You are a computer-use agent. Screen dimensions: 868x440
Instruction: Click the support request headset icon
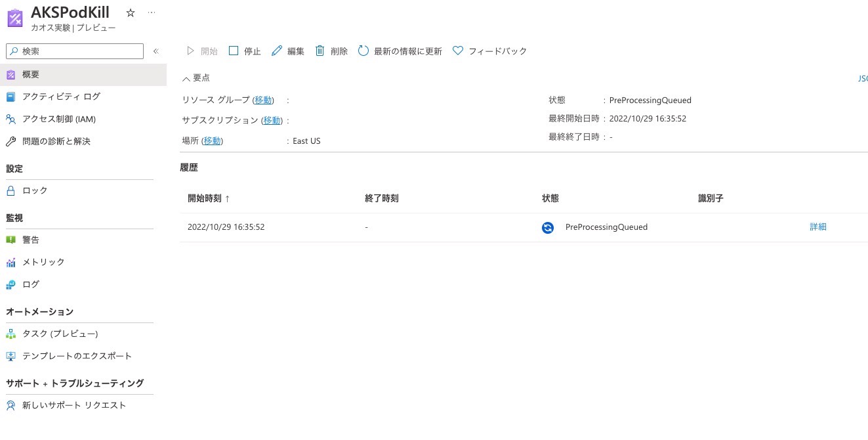[11, 405]
